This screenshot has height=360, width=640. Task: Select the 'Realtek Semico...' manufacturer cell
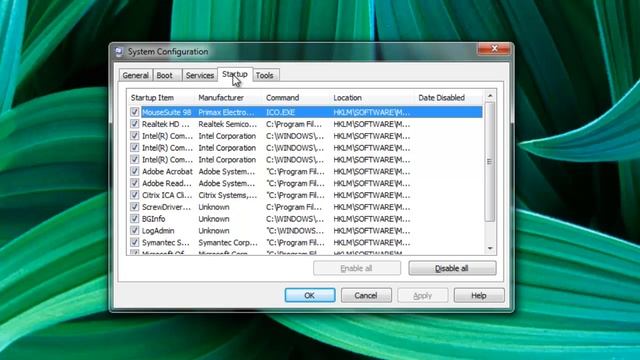point(228,124)
